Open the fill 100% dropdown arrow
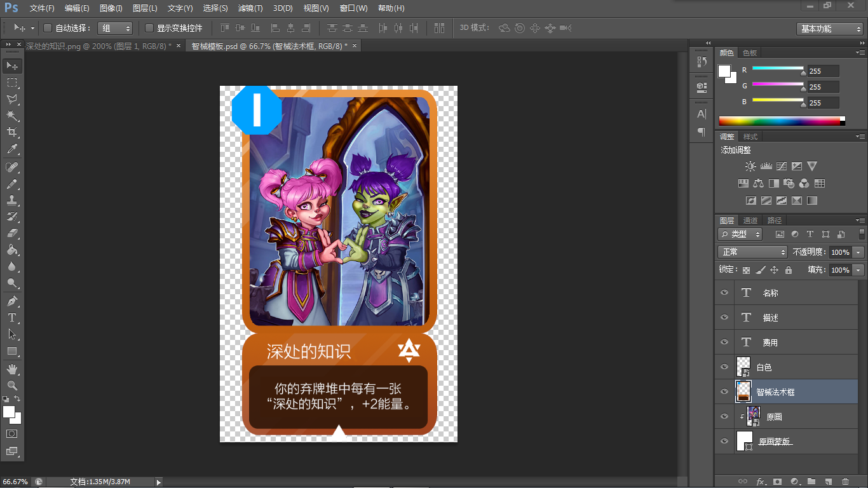 pyautogui.click(x=859, y=270)
